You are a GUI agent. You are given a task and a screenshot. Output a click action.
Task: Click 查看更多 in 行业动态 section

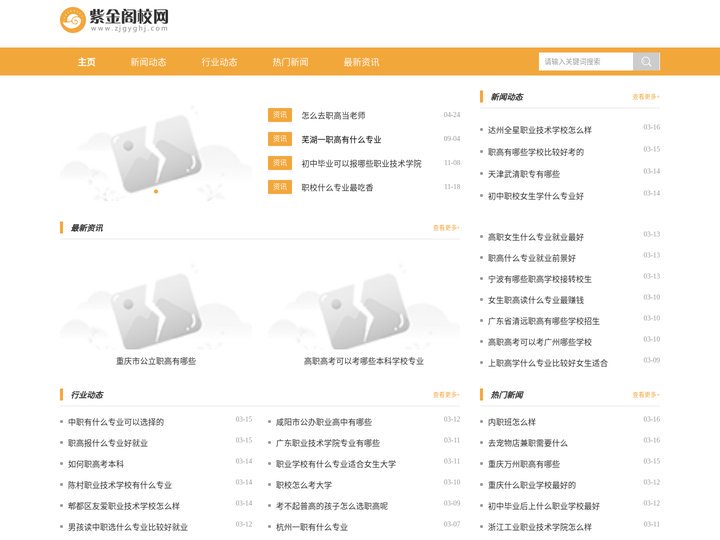446,394
